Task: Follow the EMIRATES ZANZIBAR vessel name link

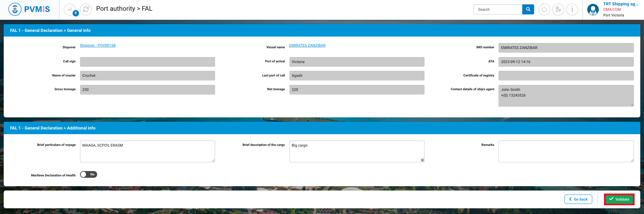Action: click(307, 46)
